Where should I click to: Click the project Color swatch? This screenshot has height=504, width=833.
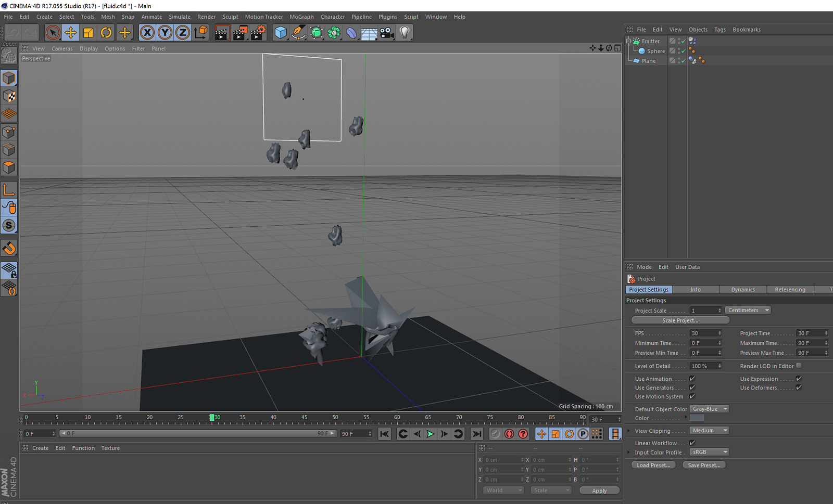point(697,418)
